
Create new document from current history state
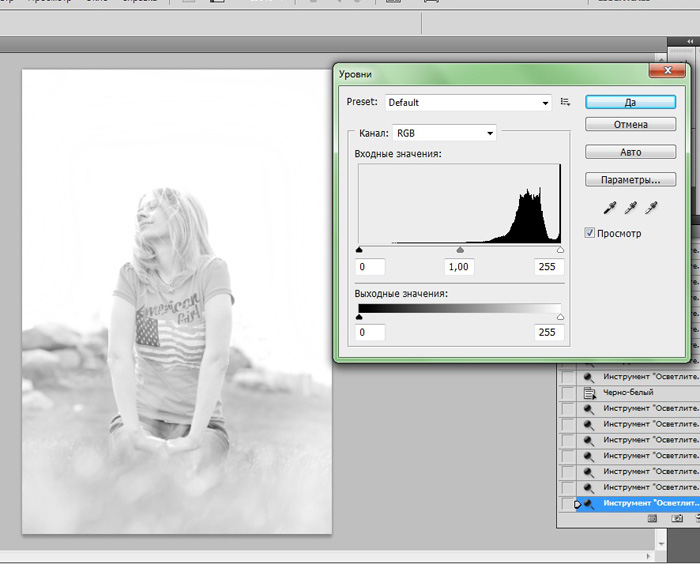pos(652,518)
